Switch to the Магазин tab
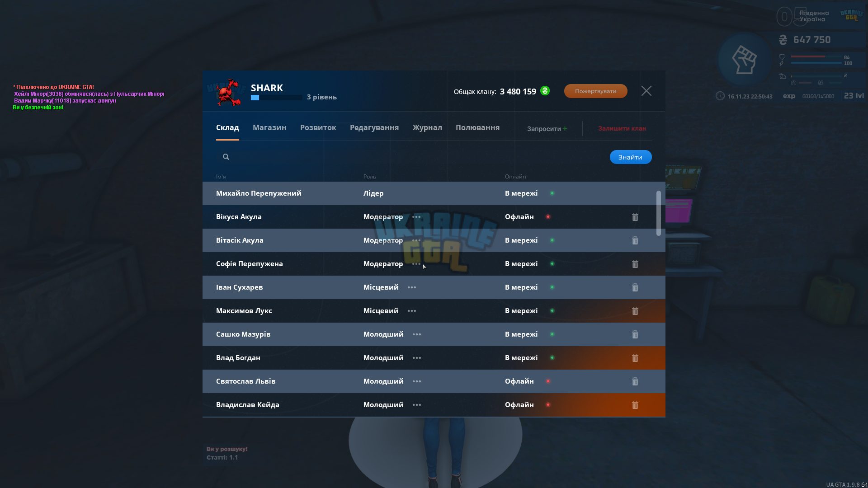The height and width of the screenshot is (488, 868). (269, 127)
